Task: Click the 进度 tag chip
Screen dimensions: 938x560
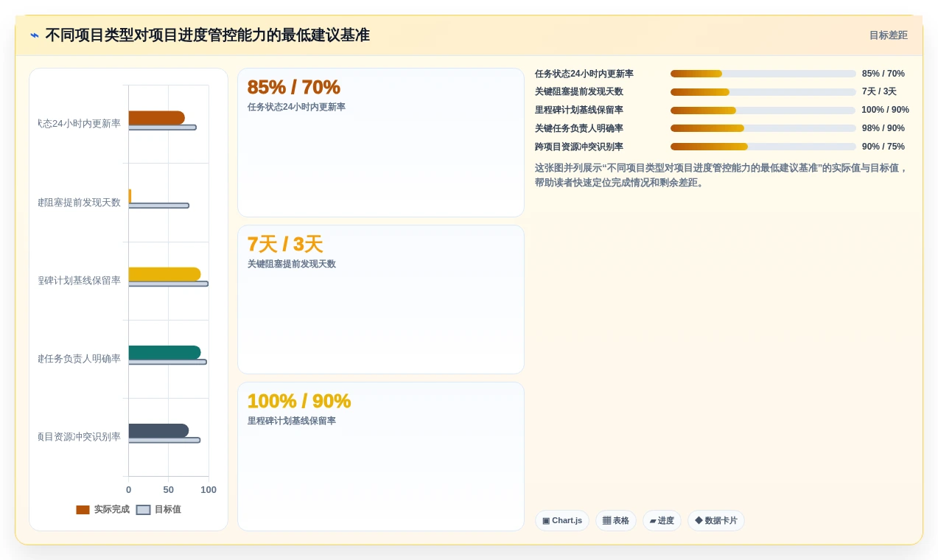Action: point(662,520)
